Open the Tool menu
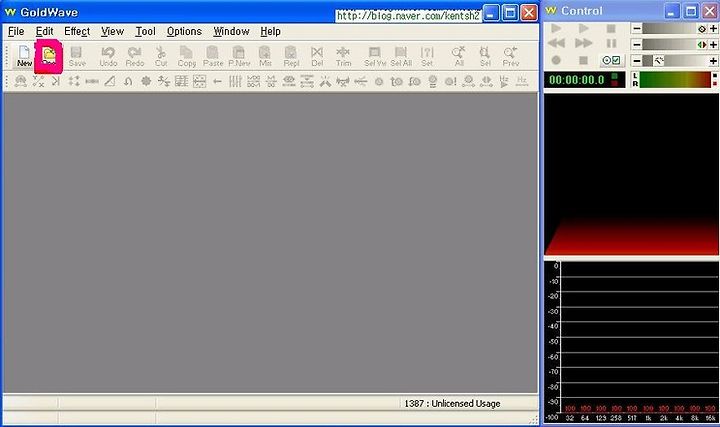 click(x=145, y=31)
